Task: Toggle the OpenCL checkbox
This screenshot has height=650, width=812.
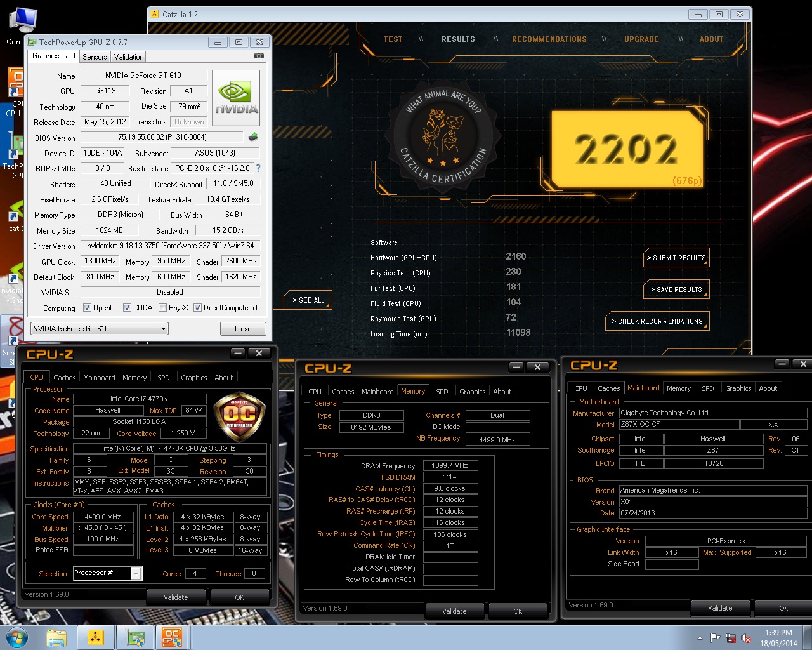Action: click(88, 308)
